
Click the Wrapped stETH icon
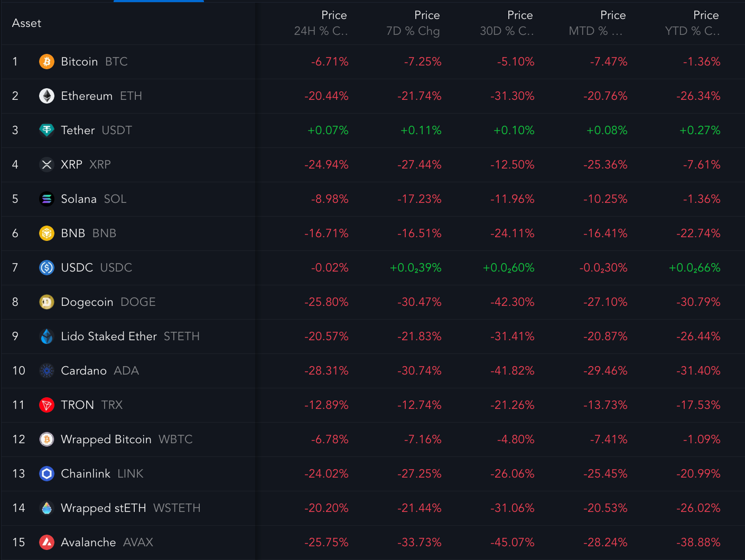pyautogui.click(x=46, y=508)
